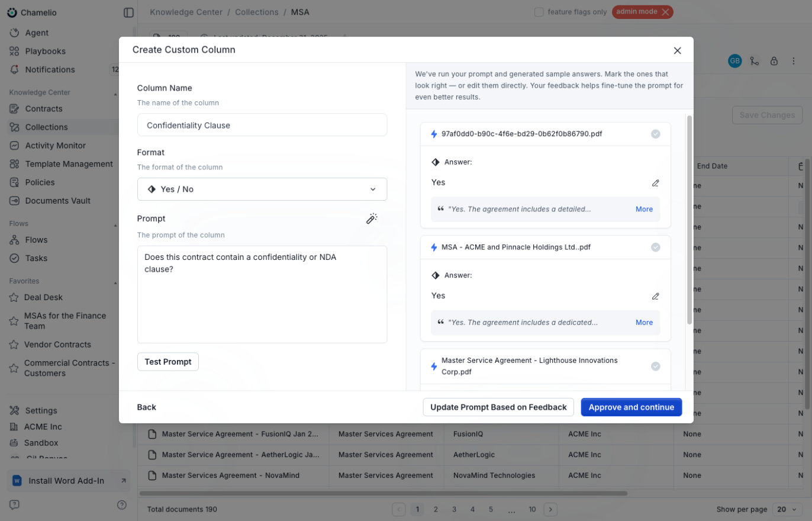Click the Column Name input field

(262, 124)
